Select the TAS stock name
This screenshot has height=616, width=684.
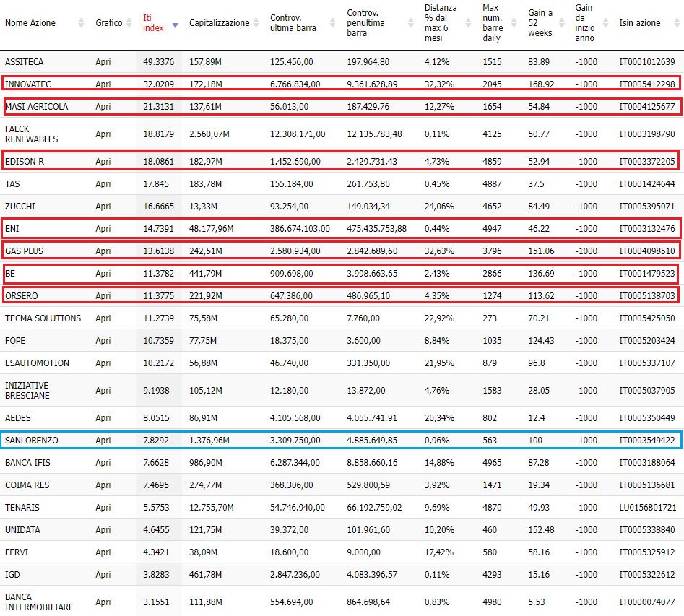click(12, 183)
